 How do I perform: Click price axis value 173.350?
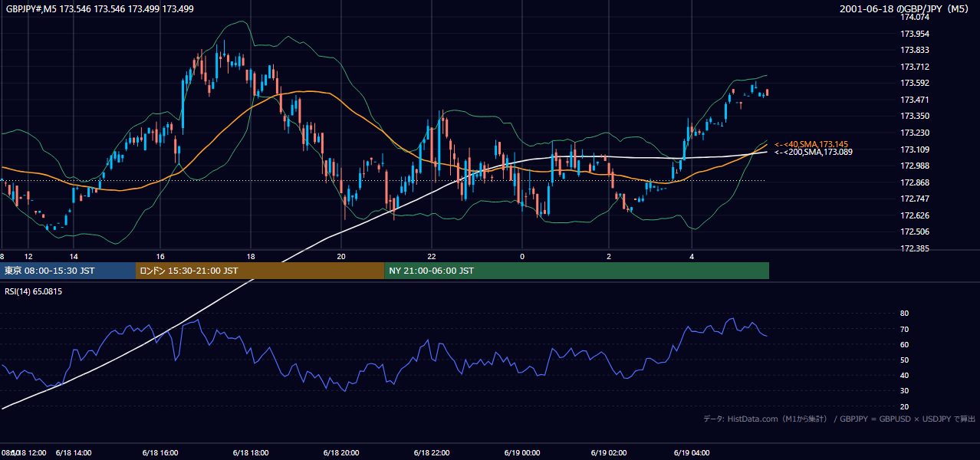tap(915, 116)
